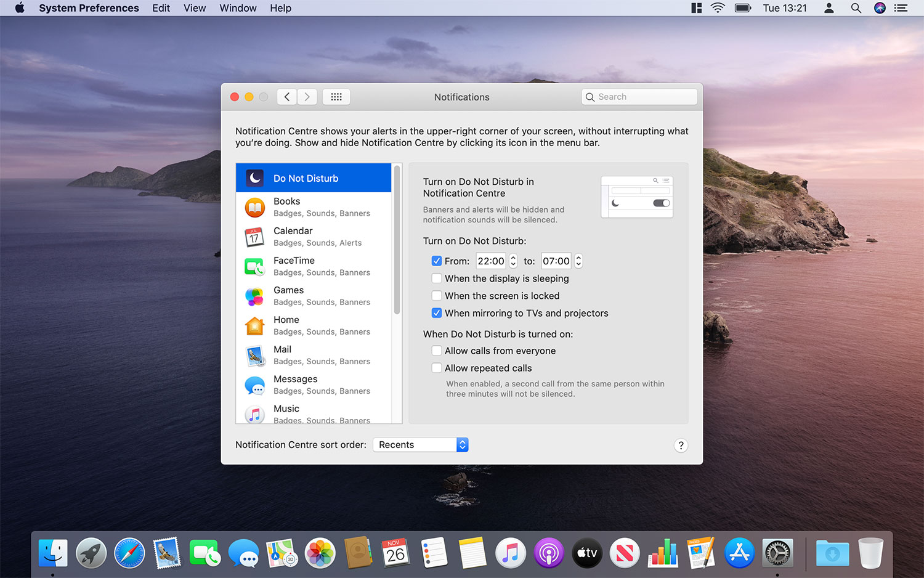Open the Notification Centre sort order dropdown
Image resolution: width=924 pixels, height=578 pixels.
(x=421, y=444)
